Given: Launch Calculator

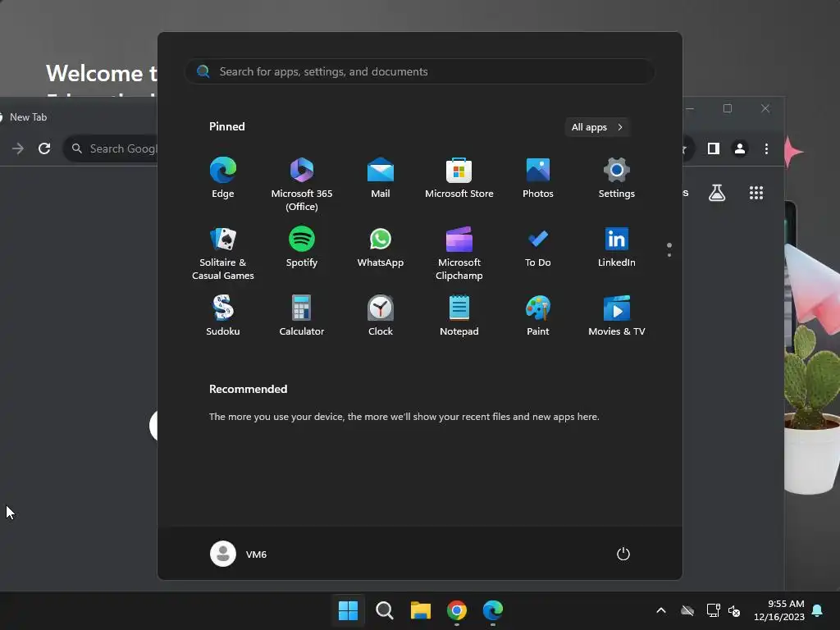Looking at the screenshot, I should click(302, 316).
